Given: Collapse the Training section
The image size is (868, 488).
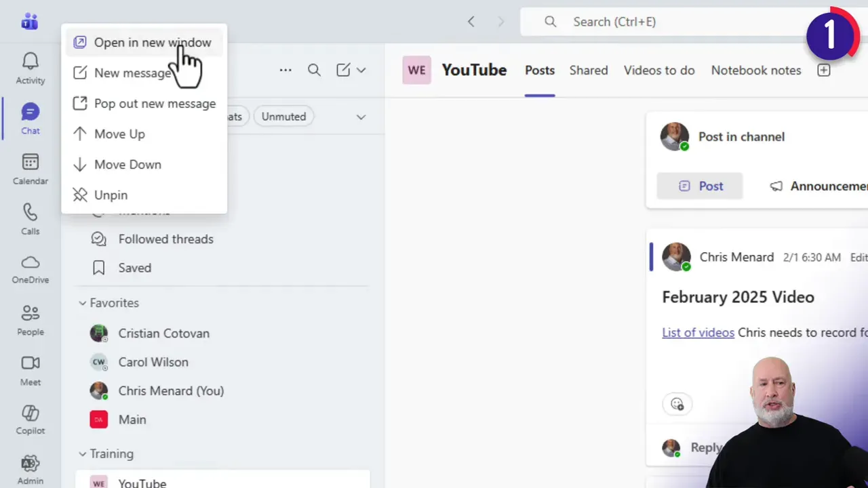Looking at the screenshot, I should [82, 453].
